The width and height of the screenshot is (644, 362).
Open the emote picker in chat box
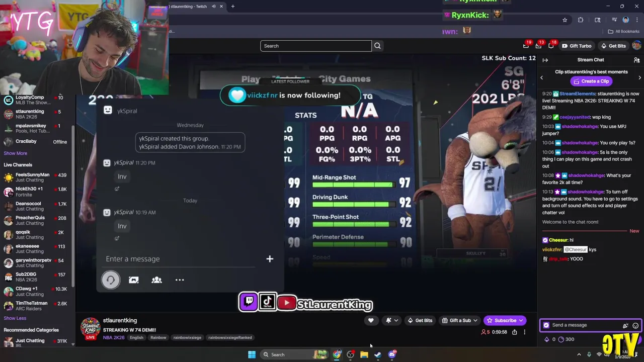635,325
